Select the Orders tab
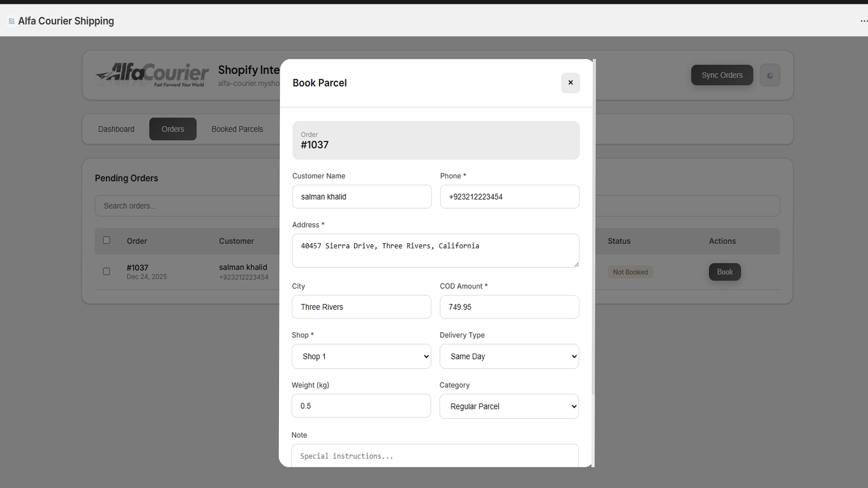Image resolution: width=868 pixels, height=488 pixels. (173, 129)
